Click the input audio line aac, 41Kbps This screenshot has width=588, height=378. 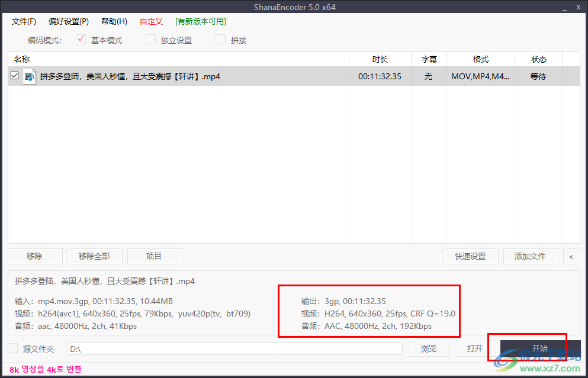(75, 326)
